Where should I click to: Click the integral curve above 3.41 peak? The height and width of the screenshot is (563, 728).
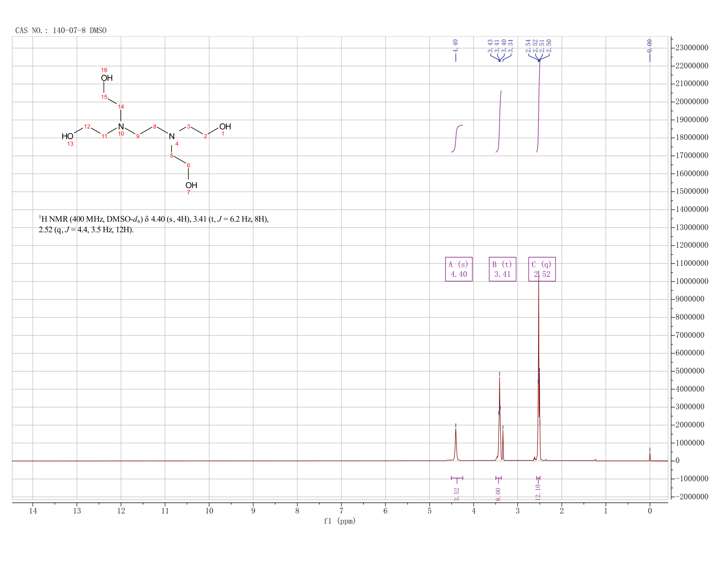coord(499,121)
